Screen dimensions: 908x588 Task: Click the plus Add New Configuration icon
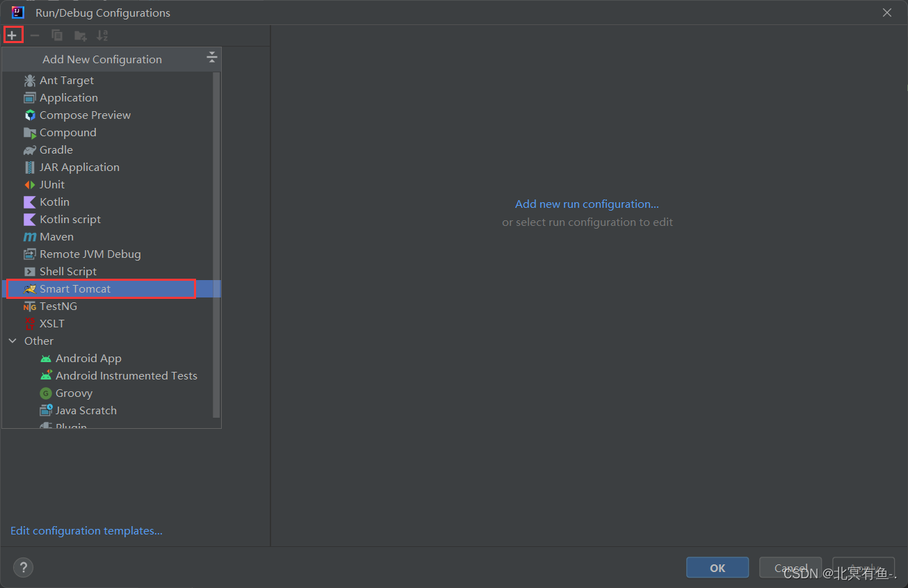point(12,35)
